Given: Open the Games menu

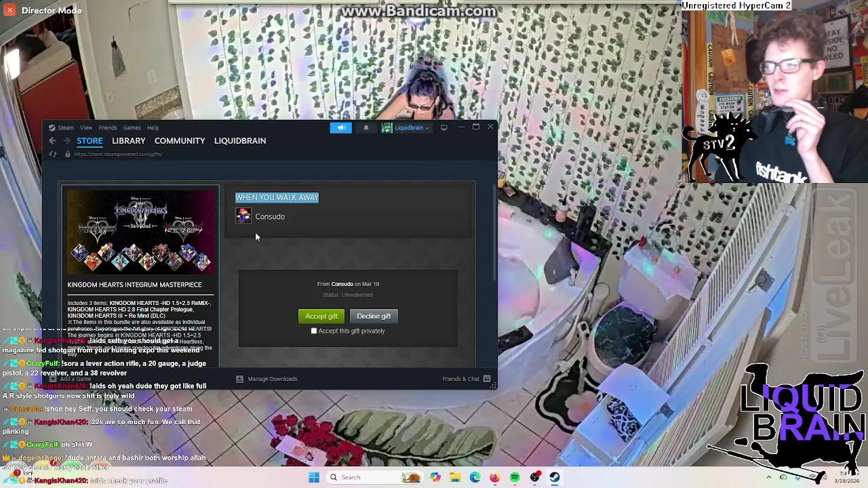Looking at the screenshot, I should click(132, 127).
